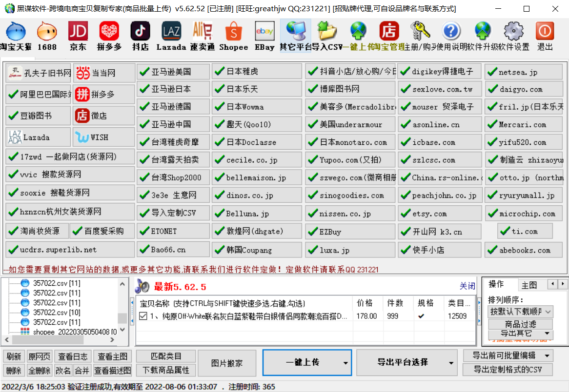Select 孔夫子旧书网 platform button
569x392 pixels.
click(39, 73)
